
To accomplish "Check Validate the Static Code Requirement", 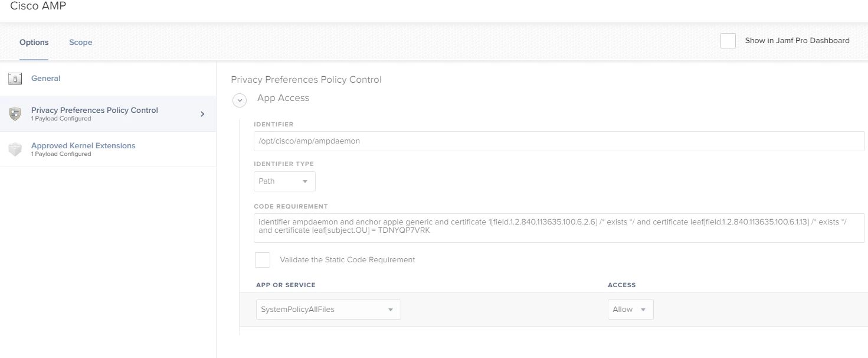I will pyautogui.click(x=263, y=260).
